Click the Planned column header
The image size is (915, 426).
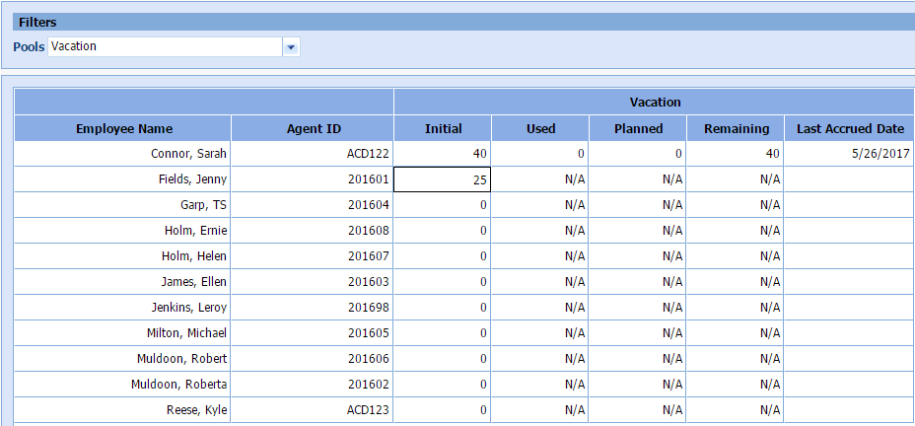[638, 129]
